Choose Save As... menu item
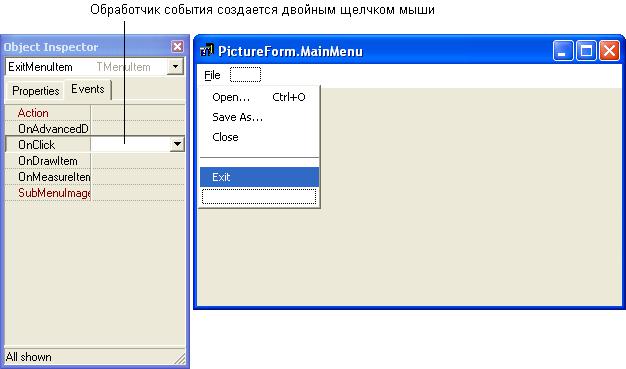This screenshot has height=369, width=626. (259, 117)
